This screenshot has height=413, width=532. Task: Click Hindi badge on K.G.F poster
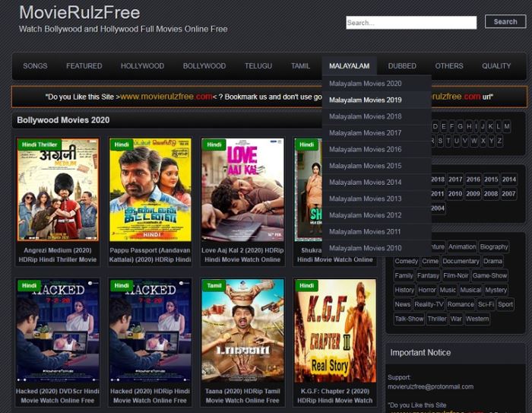point(307,286)
